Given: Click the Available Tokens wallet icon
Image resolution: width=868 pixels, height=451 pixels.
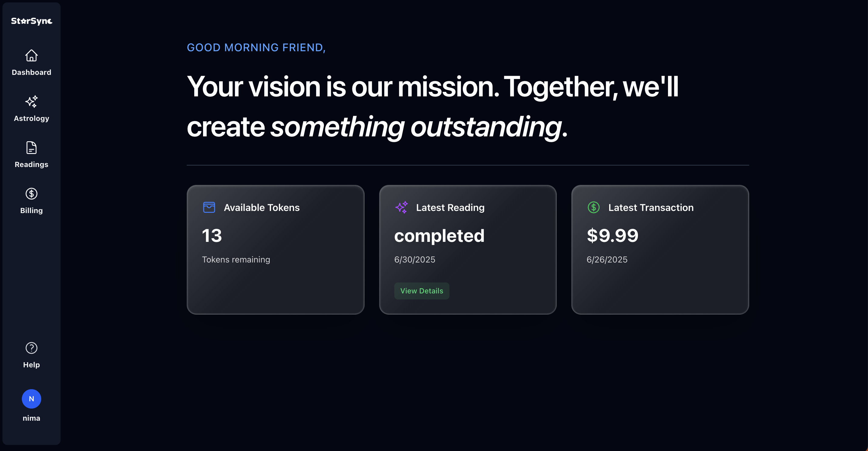Looking at the screenshot, I should tap(209, 207).
